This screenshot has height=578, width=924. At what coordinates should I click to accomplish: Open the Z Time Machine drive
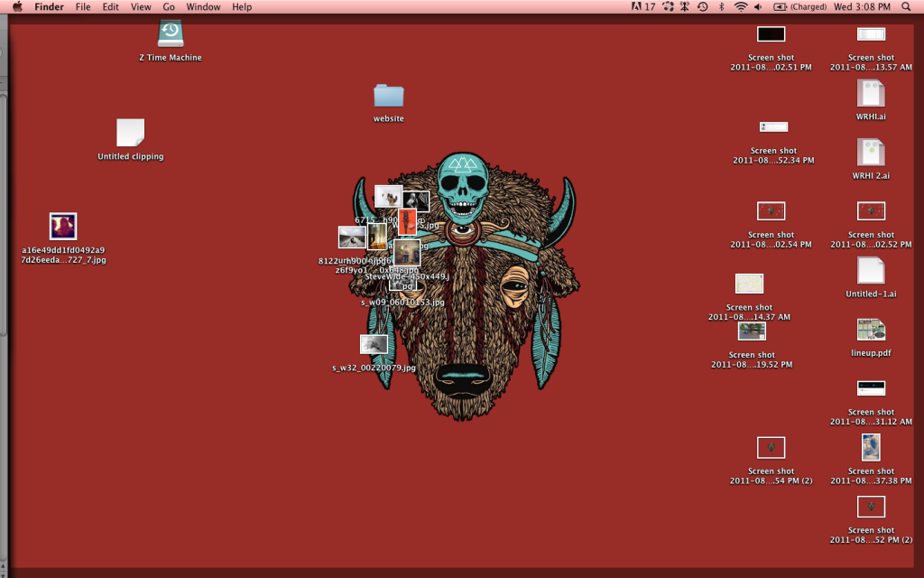[x=171, y=33]
